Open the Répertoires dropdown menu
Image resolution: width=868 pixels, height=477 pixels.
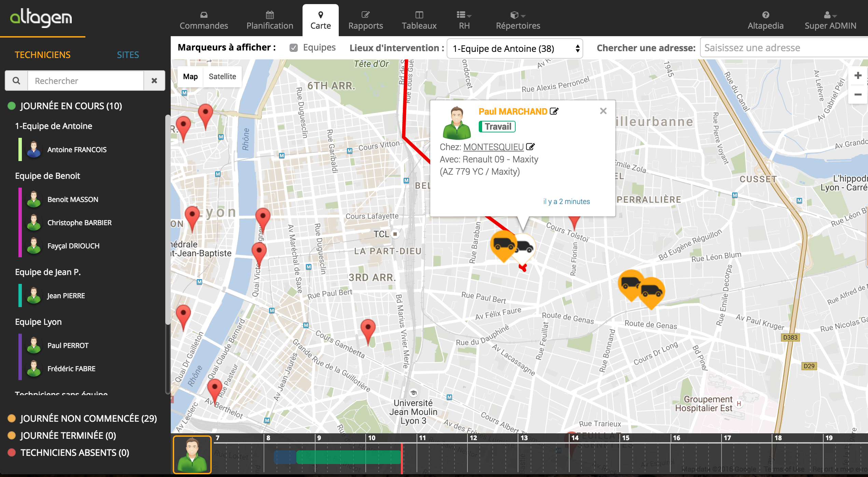518,20
